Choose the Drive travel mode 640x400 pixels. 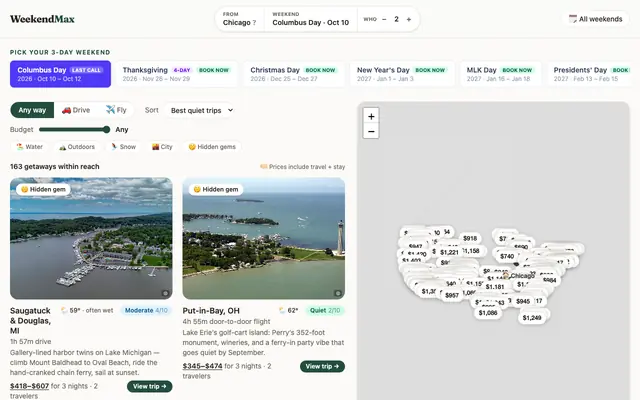point(76,110)
